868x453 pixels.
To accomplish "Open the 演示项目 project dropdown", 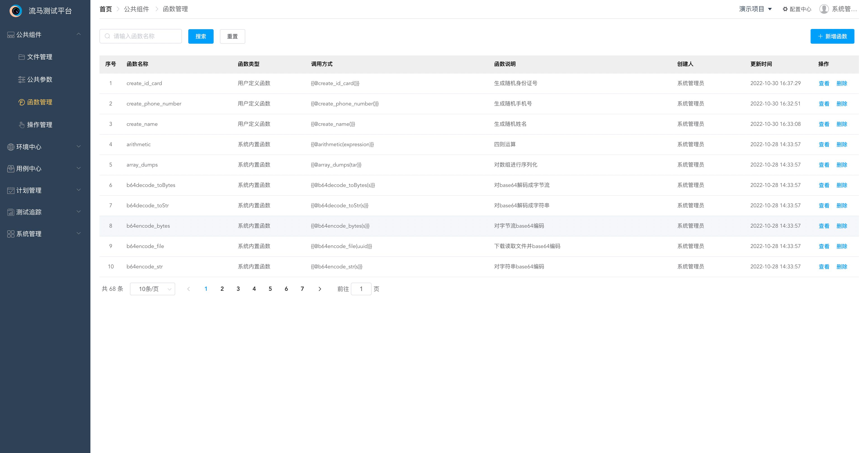I will click(x=755, y=9).
